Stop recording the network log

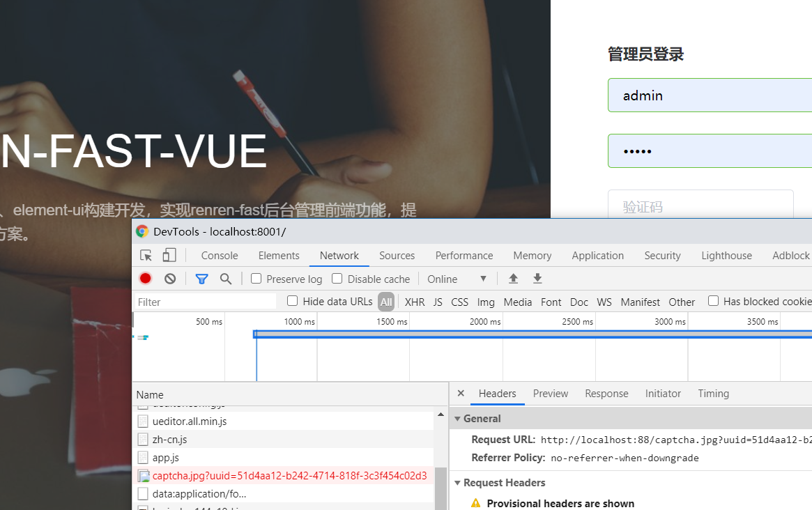coord(146,279)
